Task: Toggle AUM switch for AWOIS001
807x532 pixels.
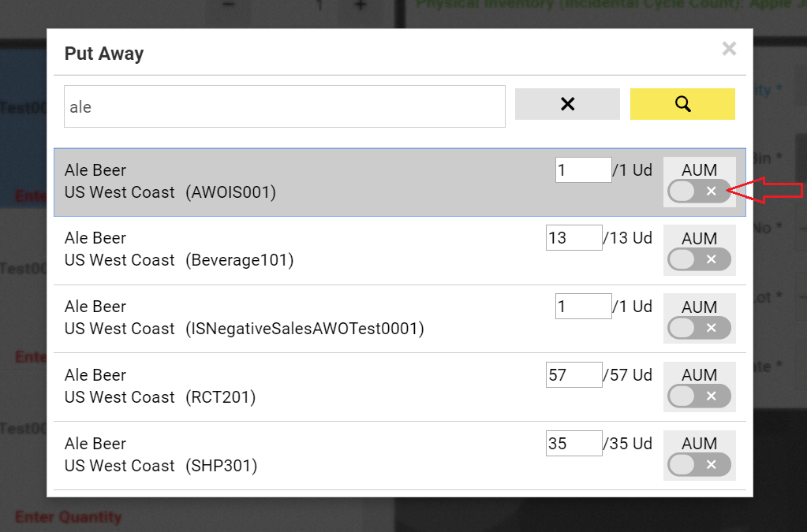Action: [699, 191]
